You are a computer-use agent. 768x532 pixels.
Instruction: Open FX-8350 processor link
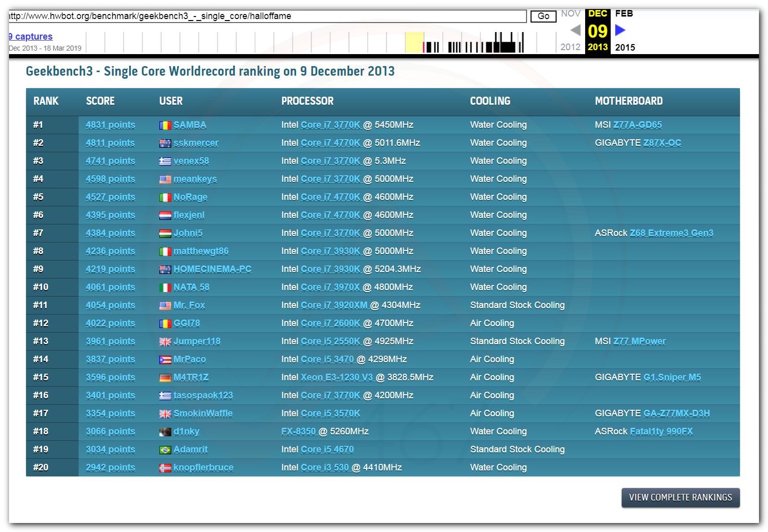(299, 431)
